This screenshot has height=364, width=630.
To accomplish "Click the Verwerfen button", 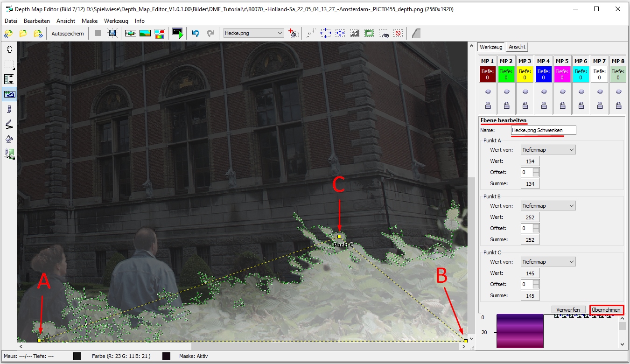I will coord(568,310).
